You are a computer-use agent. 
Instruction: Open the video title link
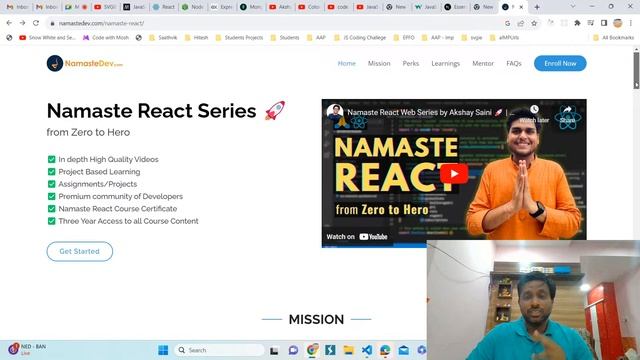tap(431, 112)
